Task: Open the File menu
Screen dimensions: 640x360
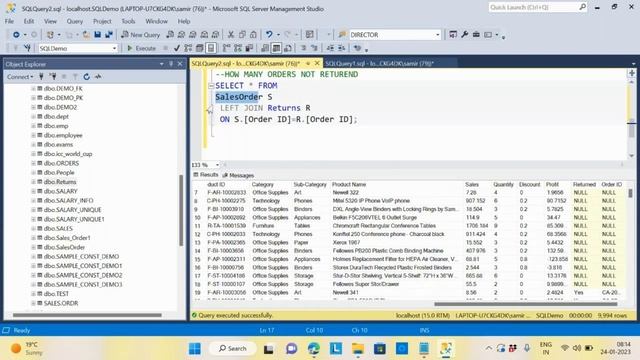Action: [9, 21]
